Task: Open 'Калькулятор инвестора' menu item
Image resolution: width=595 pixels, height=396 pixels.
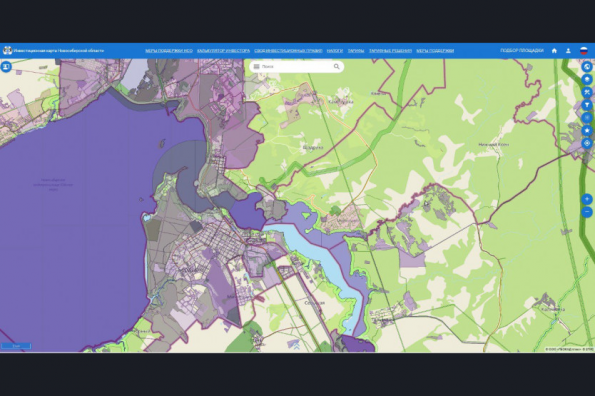Action: 224,50
